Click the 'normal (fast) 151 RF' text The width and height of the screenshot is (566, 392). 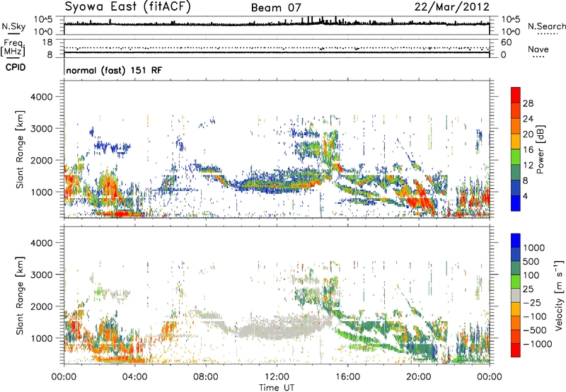[114, 70]
